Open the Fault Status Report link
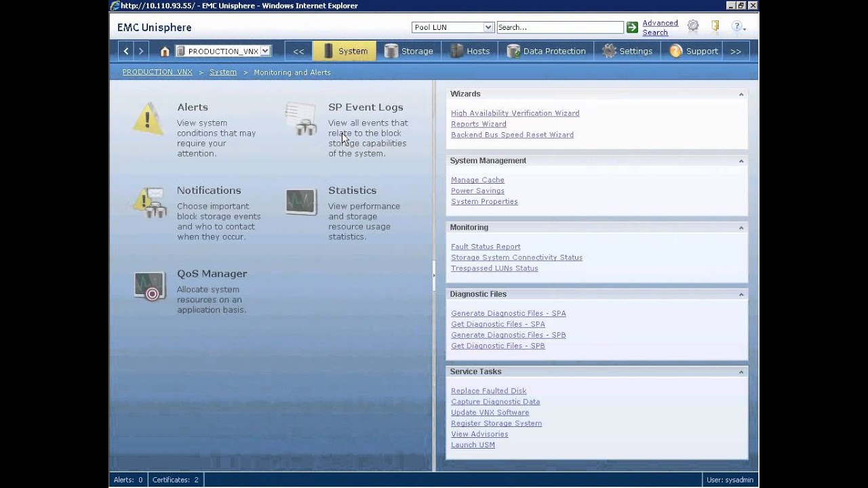 point(486,247)
